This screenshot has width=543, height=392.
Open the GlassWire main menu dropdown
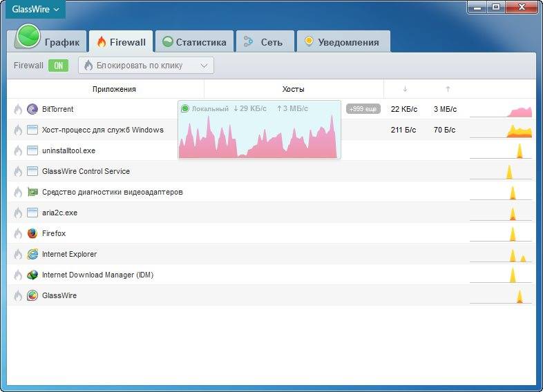tap(35, 10)
